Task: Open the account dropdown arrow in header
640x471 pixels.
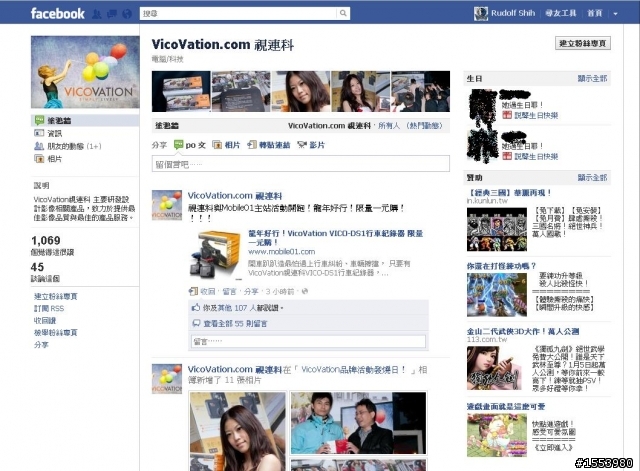Action: 615,13
